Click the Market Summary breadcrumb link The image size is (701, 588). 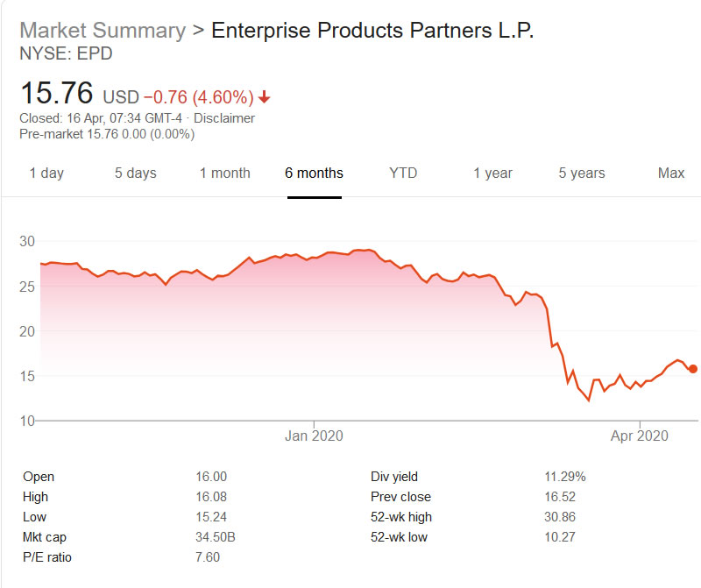click(x=103, y=31)
